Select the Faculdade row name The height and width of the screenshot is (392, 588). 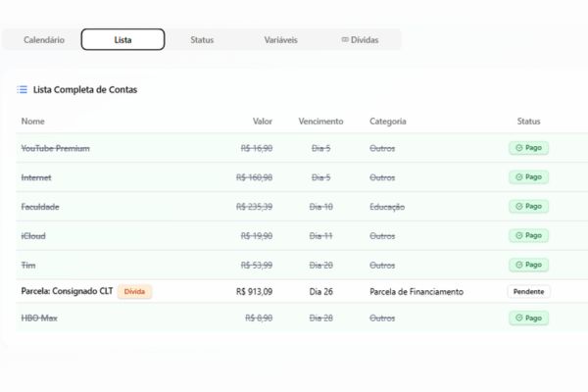[x=40, y=207]
